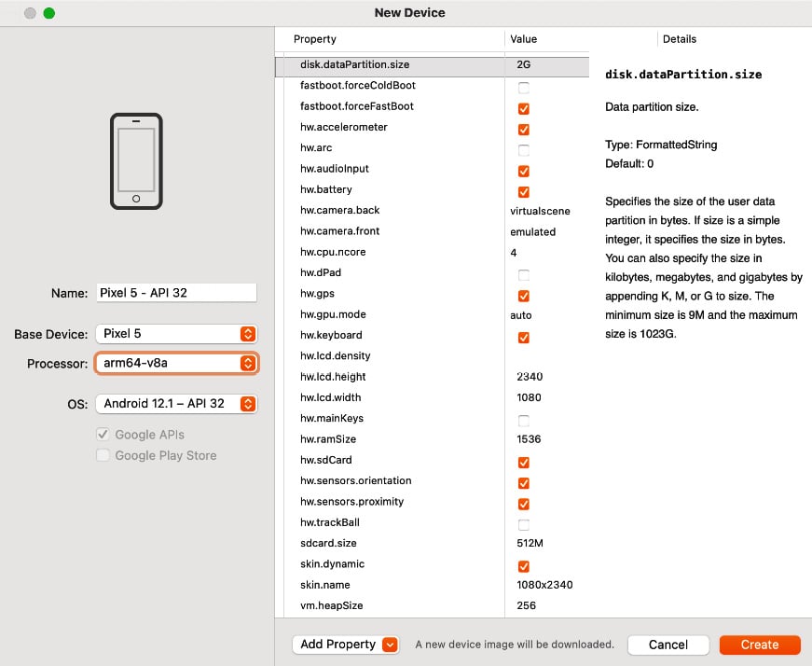The width and height of the screenshot is (812, 666).
Task: Enable the hw.dPad checkbox
Action: 524,275
